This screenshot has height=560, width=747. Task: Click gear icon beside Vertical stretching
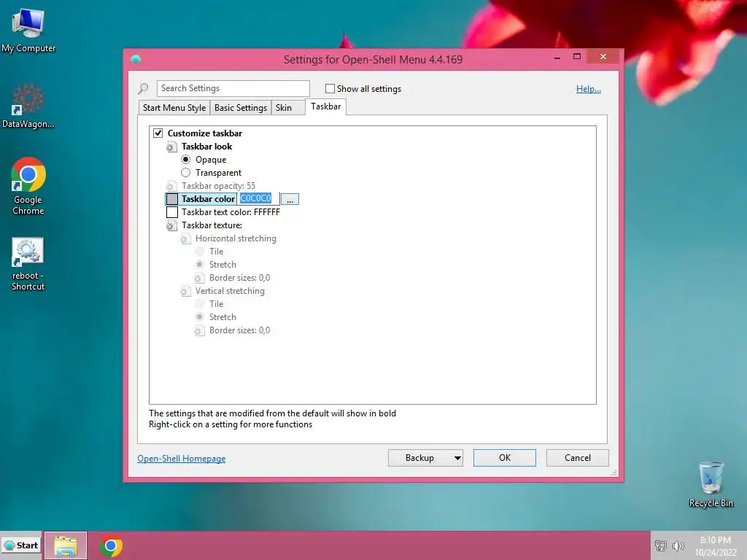click(x=185, y=291)
